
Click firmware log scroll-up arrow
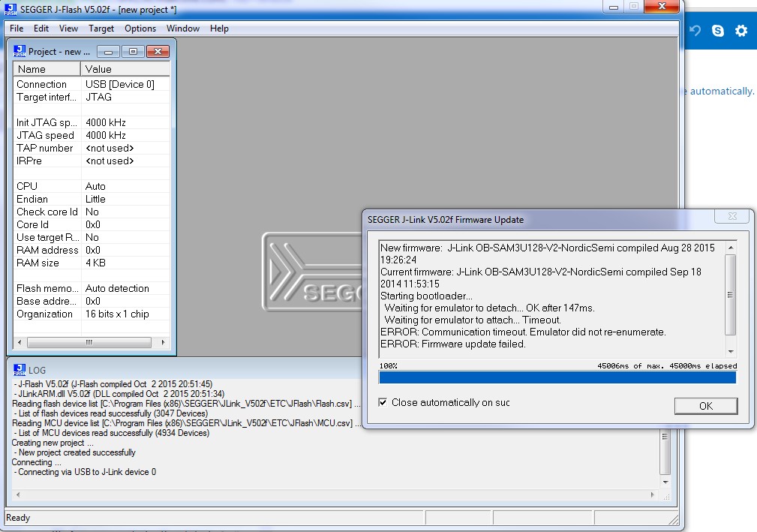tap(731, 248)
